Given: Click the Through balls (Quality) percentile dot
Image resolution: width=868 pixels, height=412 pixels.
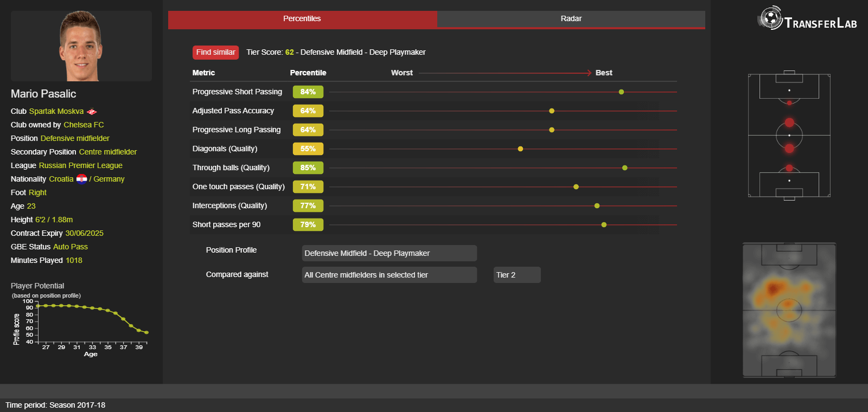Looking at the screenshot, I should tap(625, 168).
